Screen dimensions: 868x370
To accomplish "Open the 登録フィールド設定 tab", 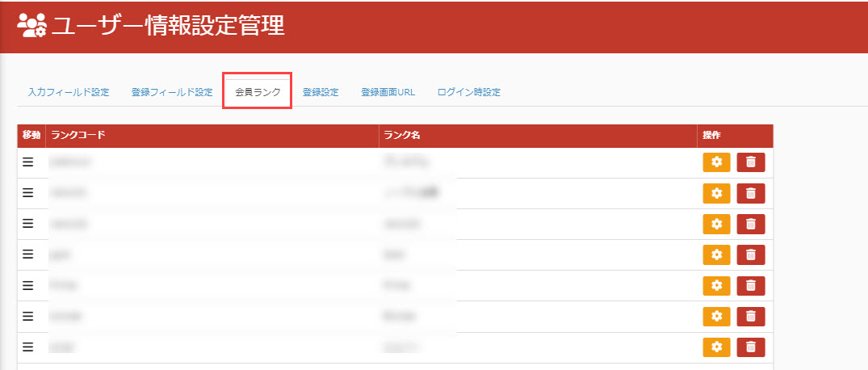I will click(171, 92).
